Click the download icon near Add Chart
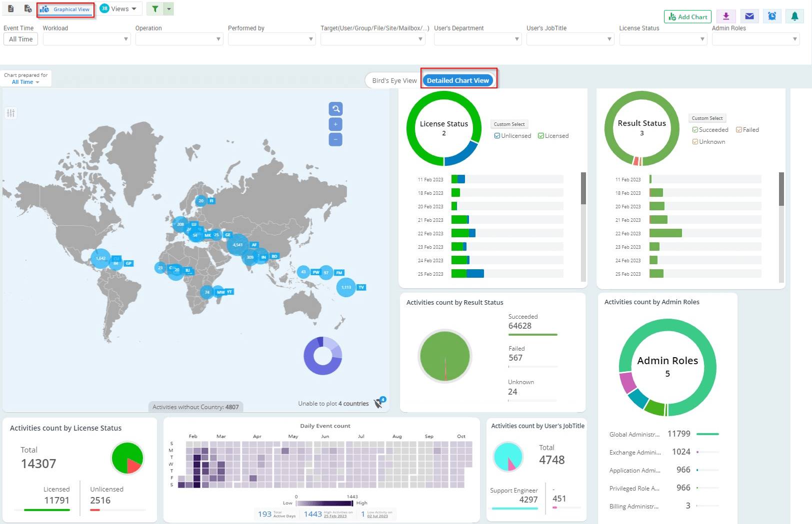This screenshot has width=812, height=524. tap(725, 16)
